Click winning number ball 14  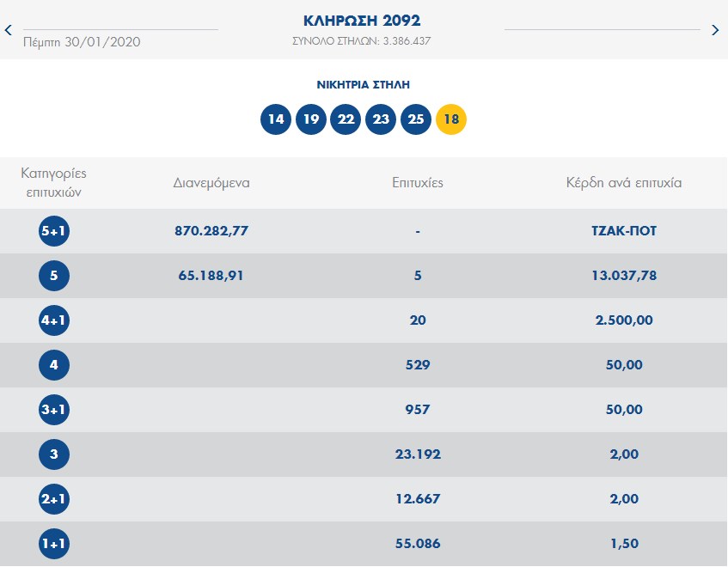[276, 119]
